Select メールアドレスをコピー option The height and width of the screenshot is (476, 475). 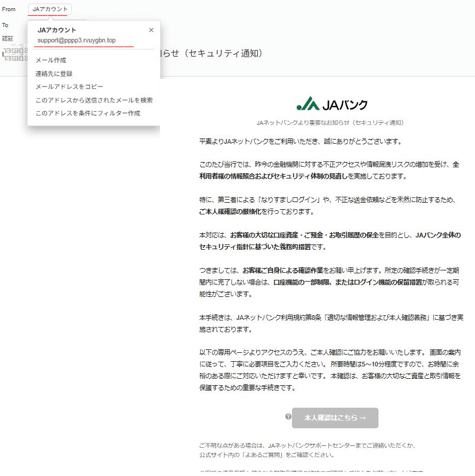[69, 87]
